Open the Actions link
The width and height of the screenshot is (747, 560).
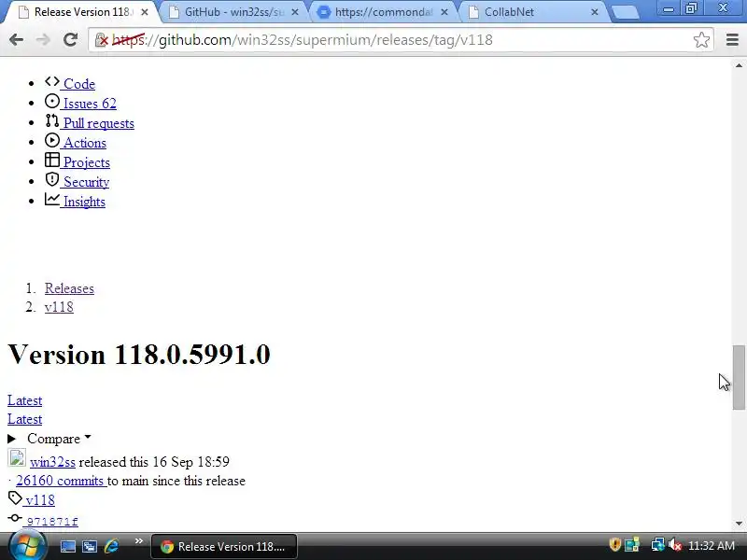pos(85,143)
